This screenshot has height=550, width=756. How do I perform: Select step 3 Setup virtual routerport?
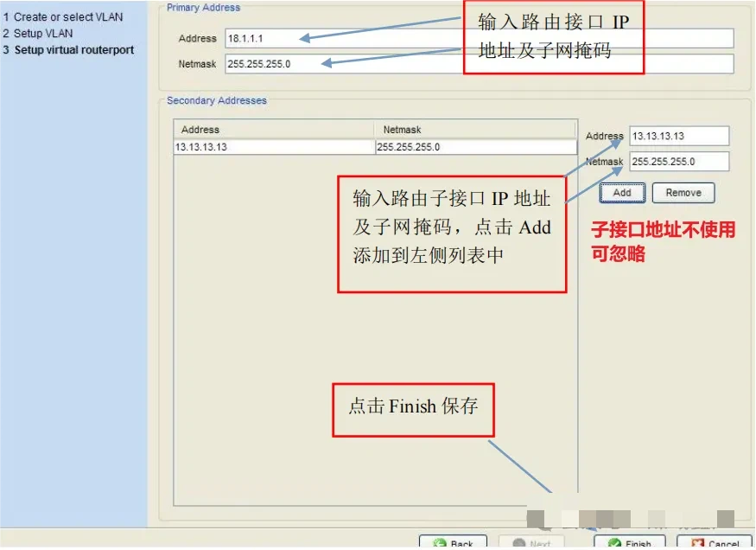coord(74,50)
